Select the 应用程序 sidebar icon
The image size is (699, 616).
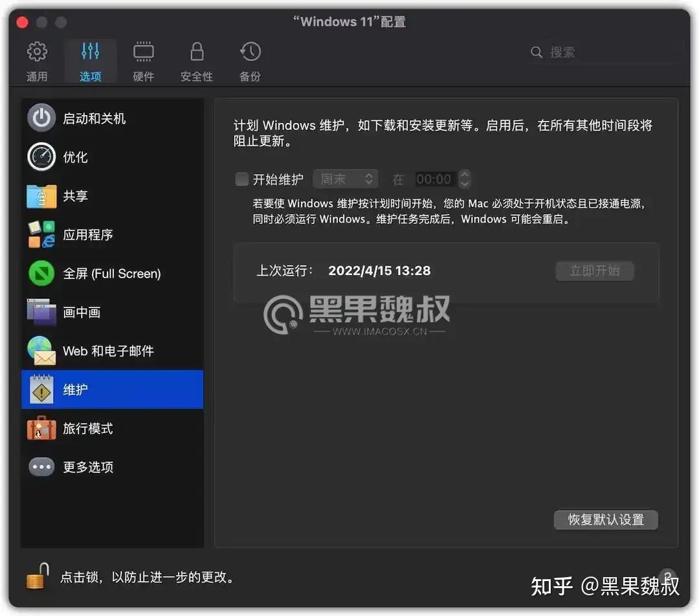(41, 234)
